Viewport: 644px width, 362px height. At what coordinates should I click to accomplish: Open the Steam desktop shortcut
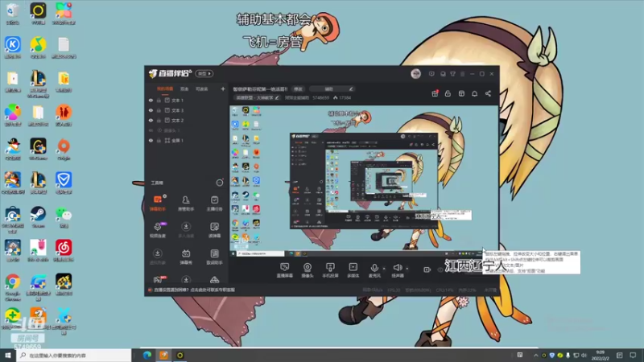click(38, 216)
